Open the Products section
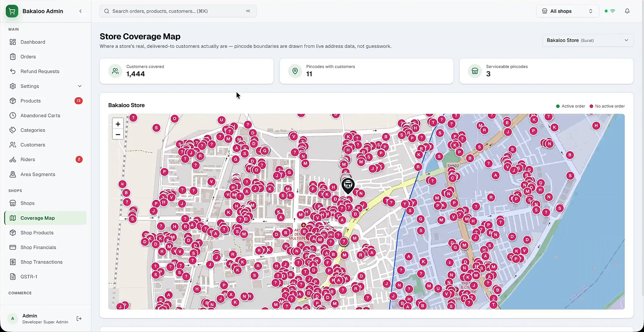The height and width of the screenshot is (332, 644). coord(45,101)
